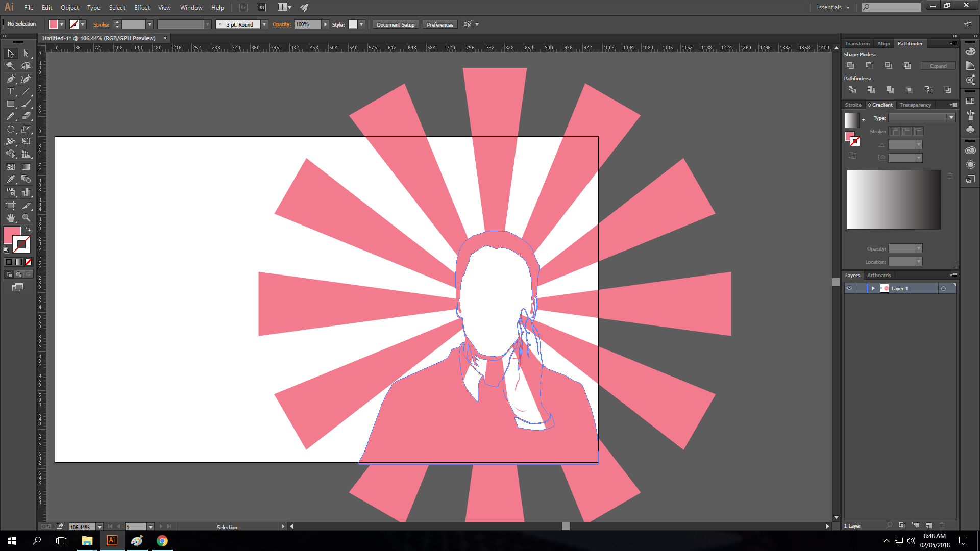980x551 pixels.
Task: Open Opacity value dropdown arrow
Action: (325, 24)
